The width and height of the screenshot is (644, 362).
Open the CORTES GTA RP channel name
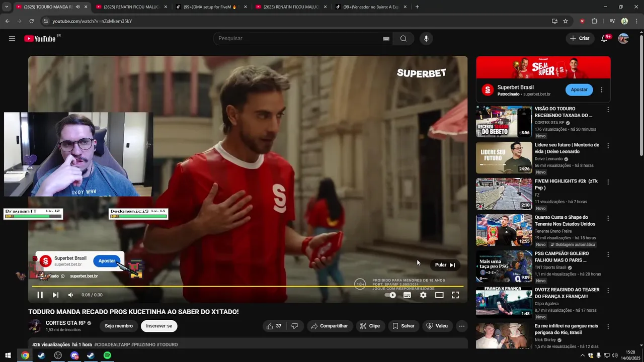(65, 323)
